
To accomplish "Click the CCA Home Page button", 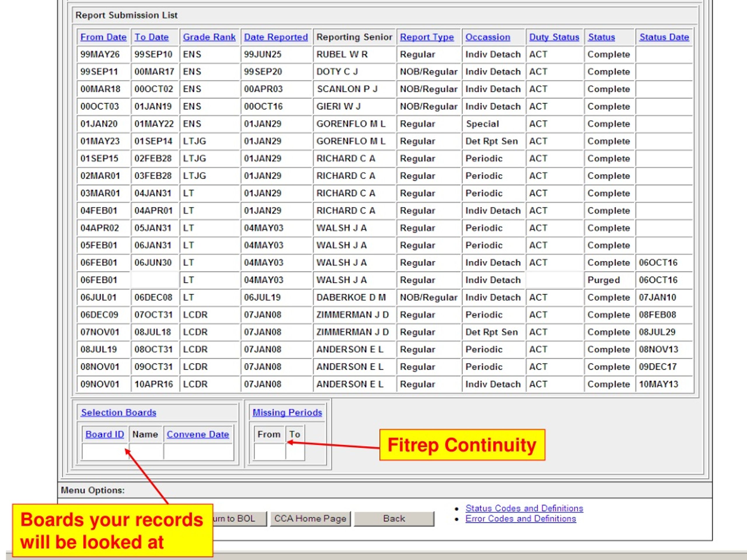I will coord(310,519).
